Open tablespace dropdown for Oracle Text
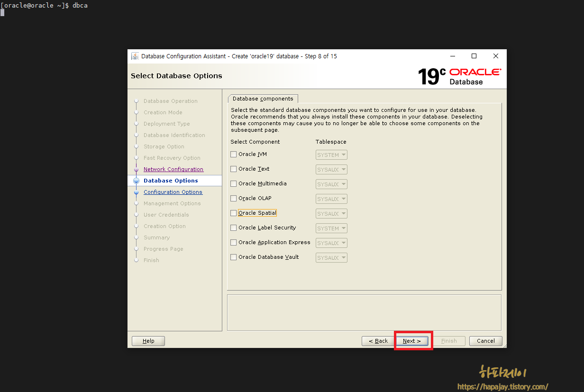 (331, 170)
